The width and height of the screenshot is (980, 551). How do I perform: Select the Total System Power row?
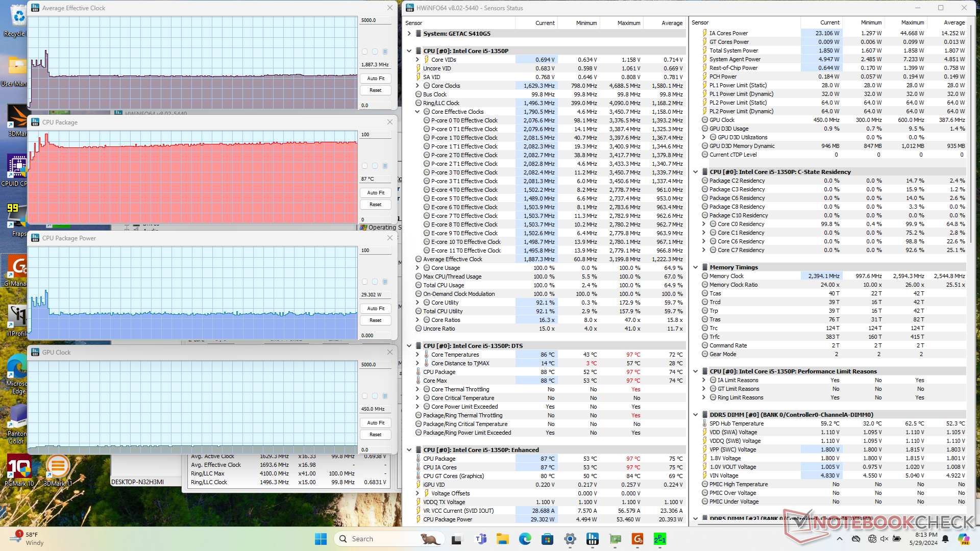click(x=834, y=51)
